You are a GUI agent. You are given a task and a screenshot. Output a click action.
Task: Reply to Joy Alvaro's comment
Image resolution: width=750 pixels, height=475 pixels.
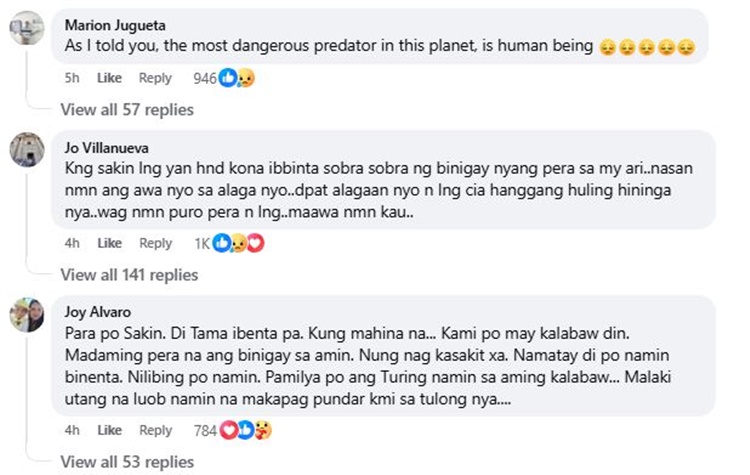tap(155, 430)
